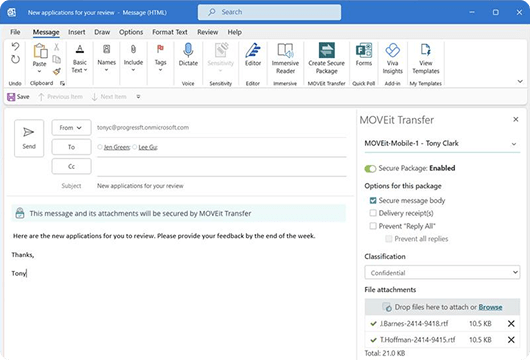Expand the Paste options arrow
The height and width of the screenshot is (360, 530).
pos(39,71)
